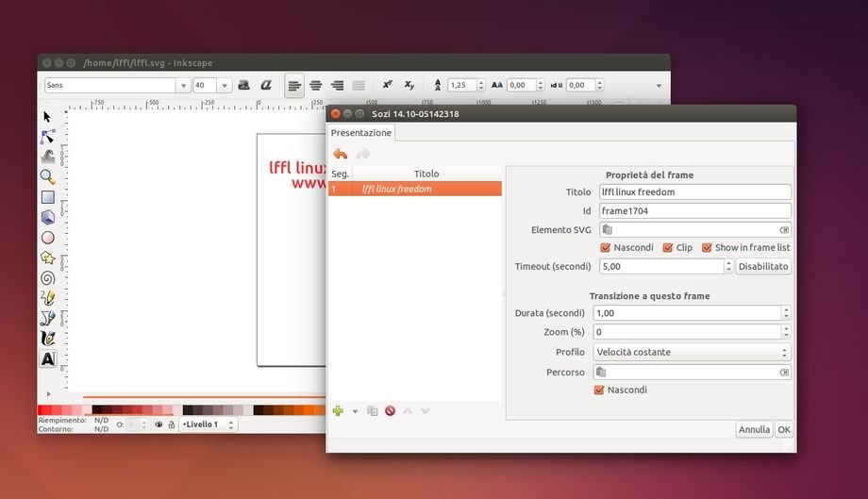Switch to the Presentazione tab
Viewport: 868px width, 499px height.
point(360,133)
